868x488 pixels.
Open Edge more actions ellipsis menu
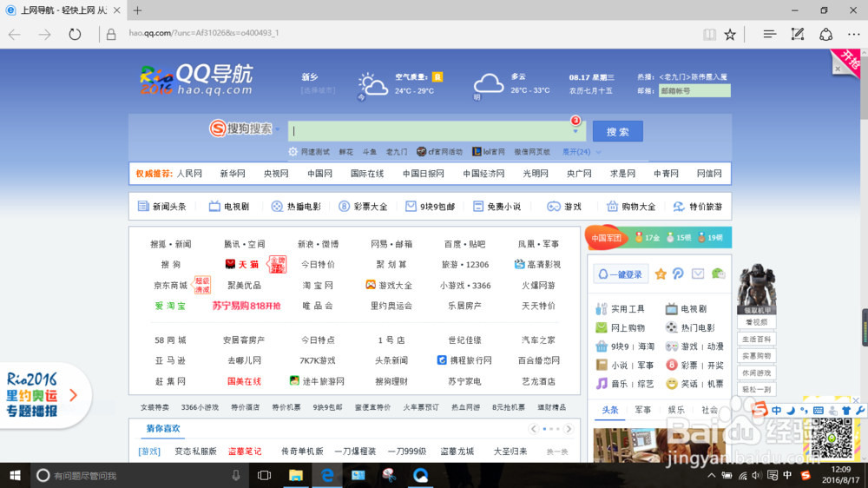click(853, 35)
